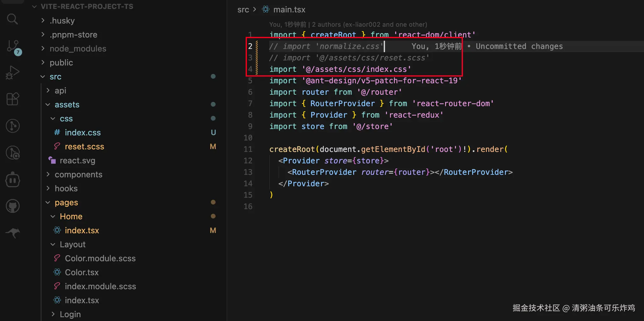
Task: Collapse the pages folder
Action: pyautogui.click(x=66, y=202)
